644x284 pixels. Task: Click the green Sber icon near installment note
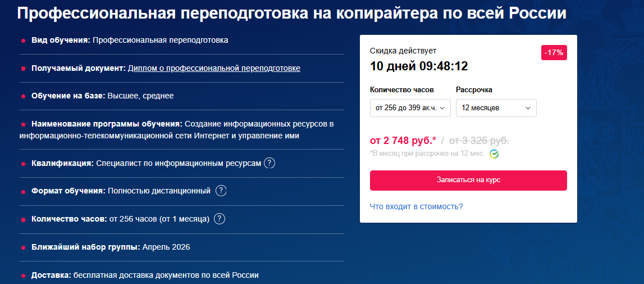pos(494,154)
